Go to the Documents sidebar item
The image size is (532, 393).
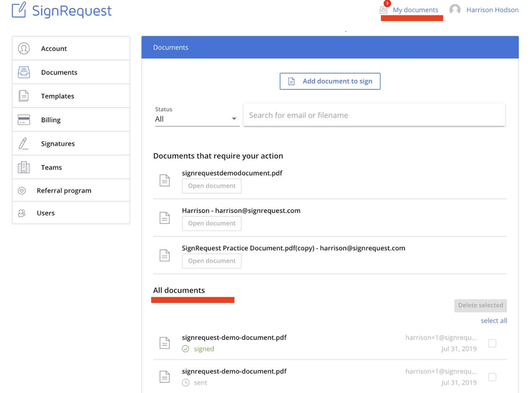59,72
